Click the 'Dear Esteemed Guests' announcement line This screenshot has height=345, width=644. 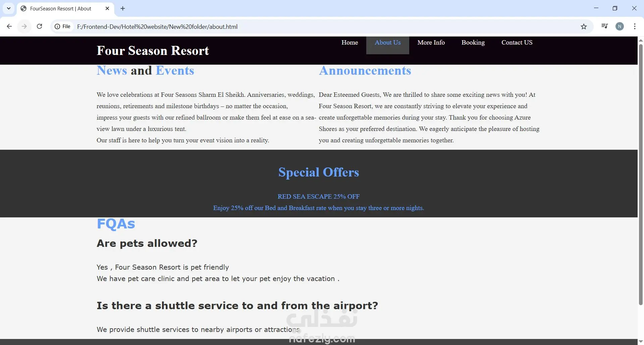(427, 95)
